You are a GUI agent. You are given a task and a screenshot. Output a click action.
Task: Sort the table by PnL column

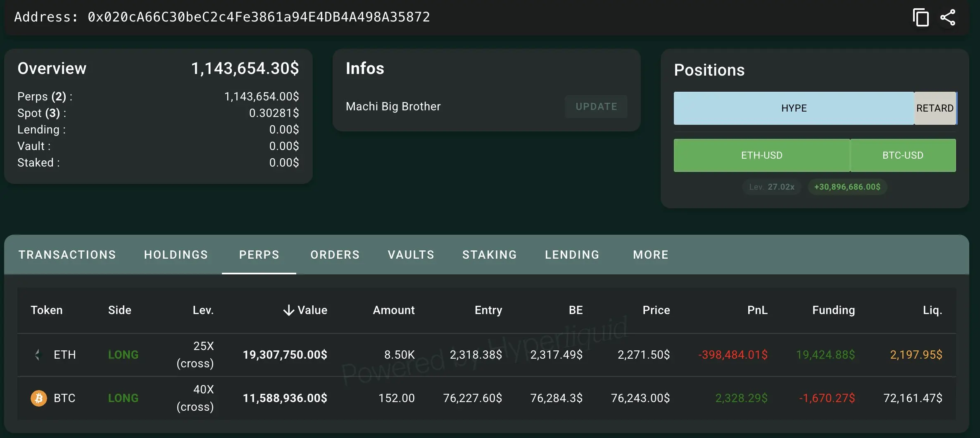[x=757, y=310]
